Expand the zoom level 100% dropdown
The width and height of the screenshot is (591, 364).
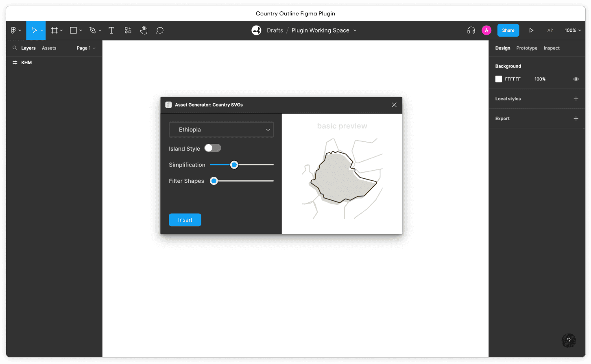573,30
